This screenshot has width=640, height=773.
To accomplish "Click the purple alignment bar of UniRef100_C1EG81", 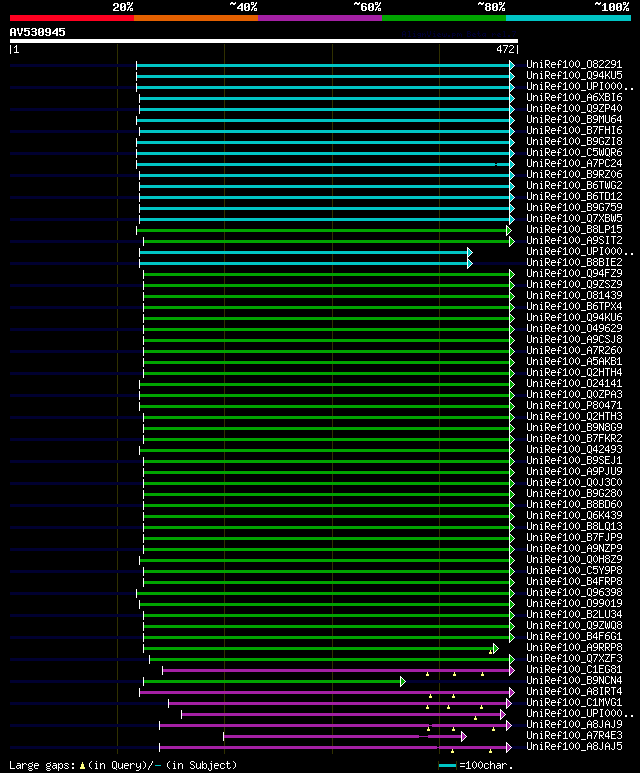I will click(336, 670).
